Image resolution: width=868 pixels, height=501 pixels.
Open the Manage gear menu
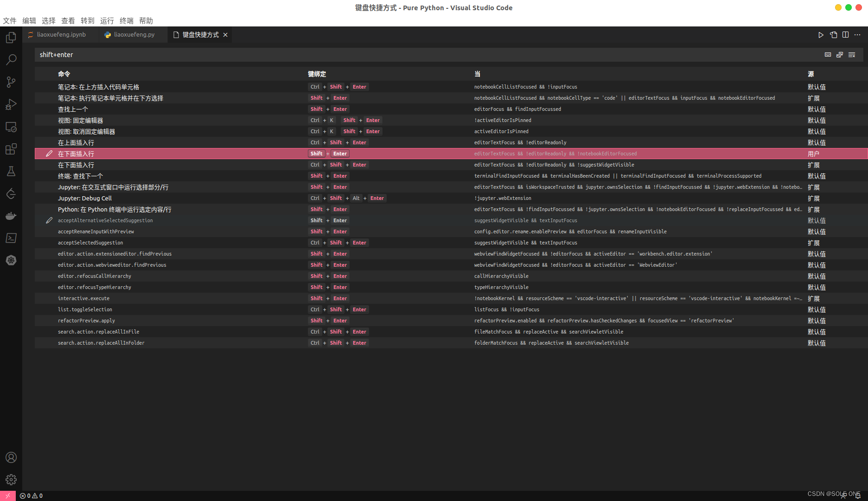(11, 480)
